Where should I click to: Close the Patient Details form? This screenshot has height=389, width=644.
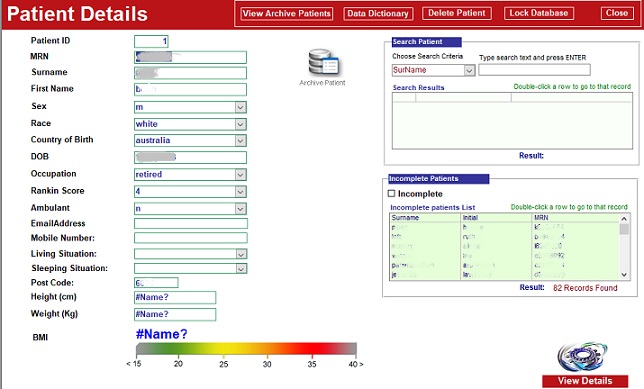point(616,13)
